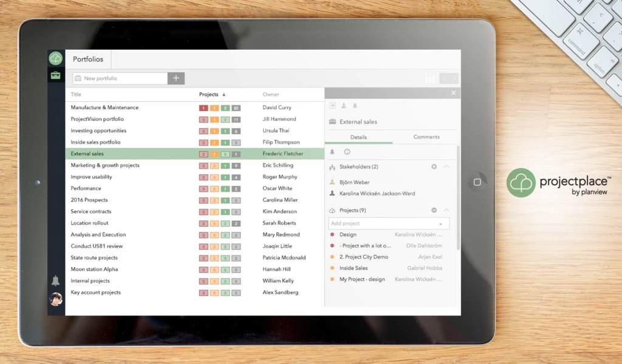The width and height of the screenshot is (622, 364).
Task: Collapse the Stakeholders section
Action: click(446, 167)
